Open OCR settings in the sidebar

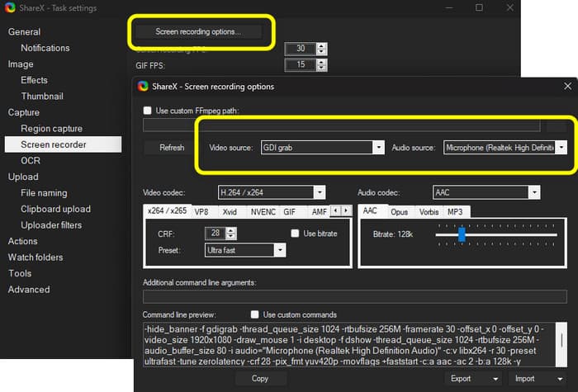31,161
